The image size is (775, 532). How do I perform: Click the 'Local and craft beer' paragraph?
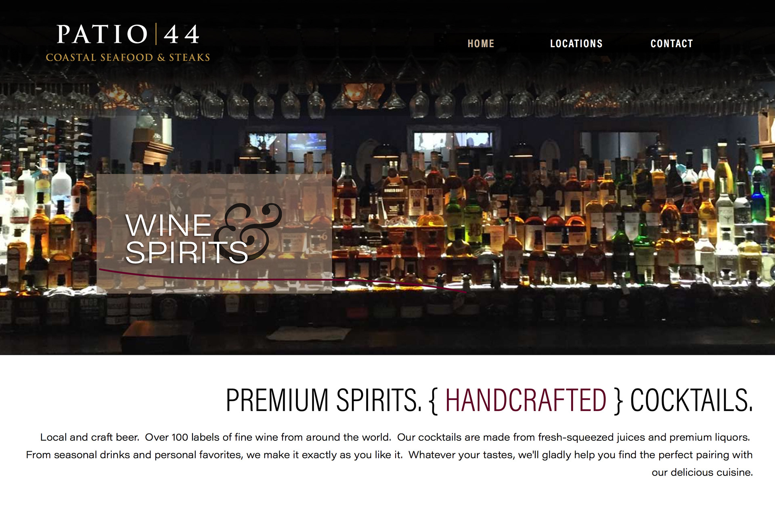click(390, 455)
